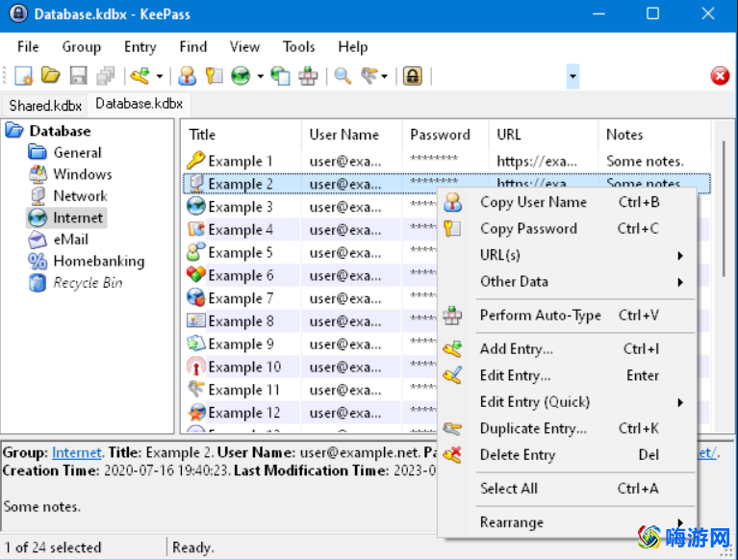Click Copy Password in context menu

pos(567,229)
